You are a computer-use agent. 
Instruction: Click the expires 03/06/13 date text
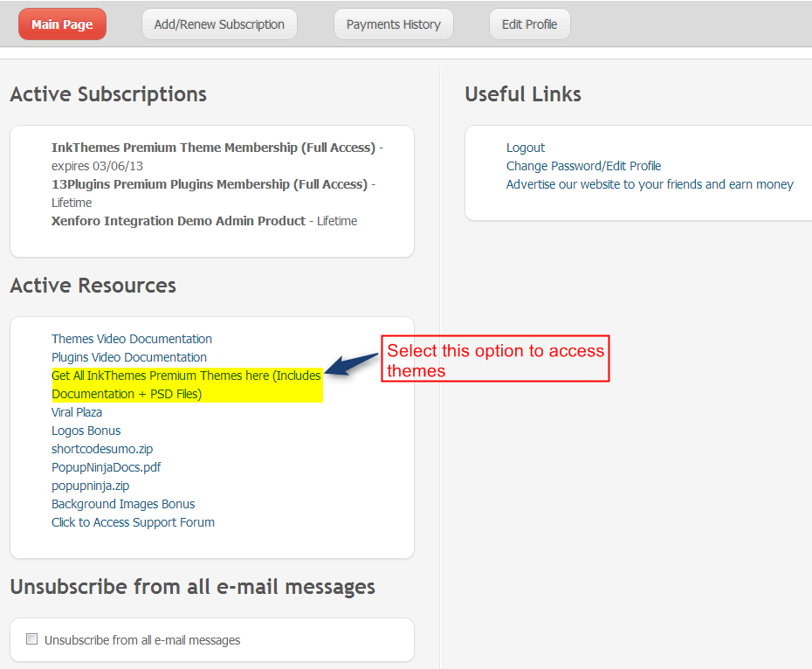[x=98, y=166]
